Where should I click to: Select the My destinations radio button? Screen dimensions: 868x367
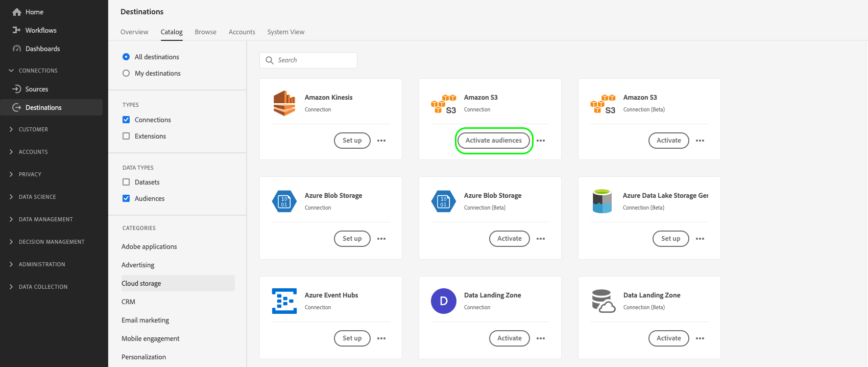tap(126, 73)
